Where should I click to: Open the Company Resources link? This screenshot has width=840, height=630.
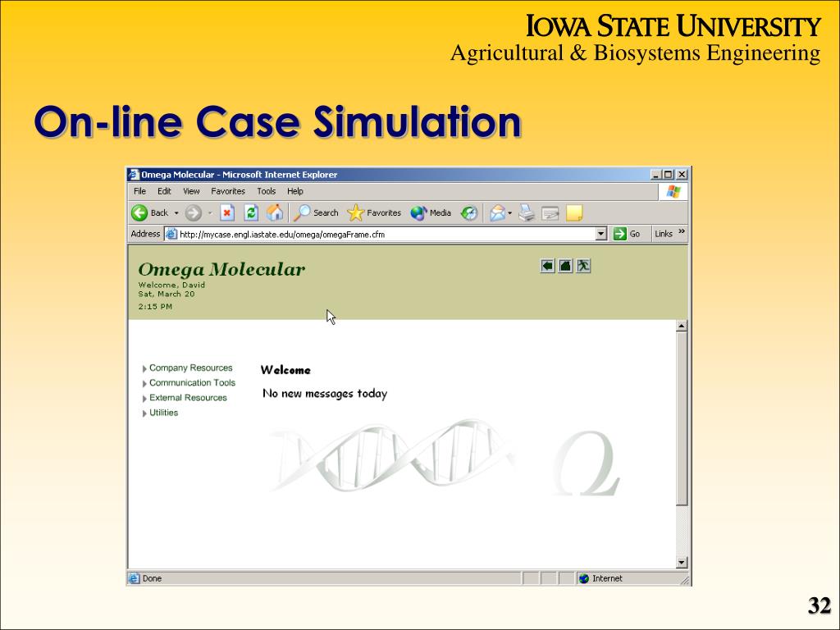[190, 368]
